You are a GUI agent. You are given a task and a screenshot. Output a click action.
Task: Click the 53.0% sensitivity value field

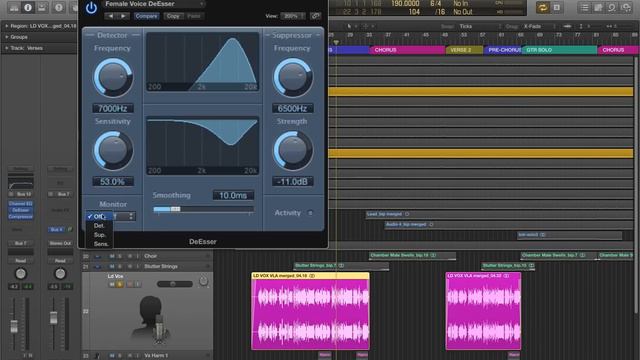coord(113,182)
